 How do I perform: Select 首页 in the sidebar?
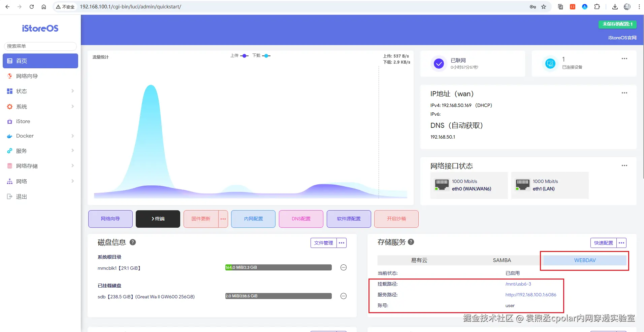point(40,61)
